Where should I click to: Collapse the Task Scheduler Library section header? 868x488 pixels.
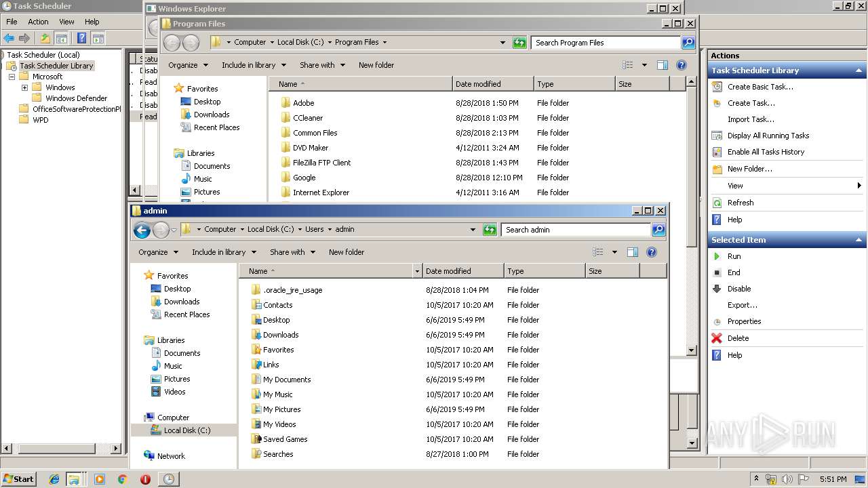coord(860,70)
